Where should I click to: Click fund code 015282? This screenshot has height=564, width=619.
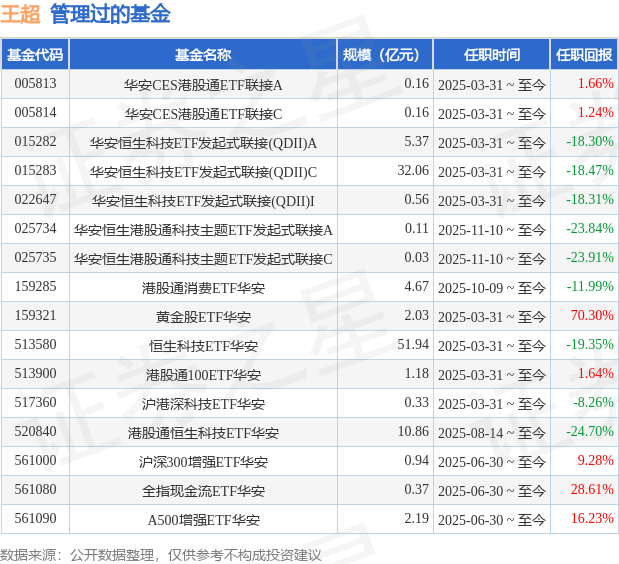click(x=35, y=142)
